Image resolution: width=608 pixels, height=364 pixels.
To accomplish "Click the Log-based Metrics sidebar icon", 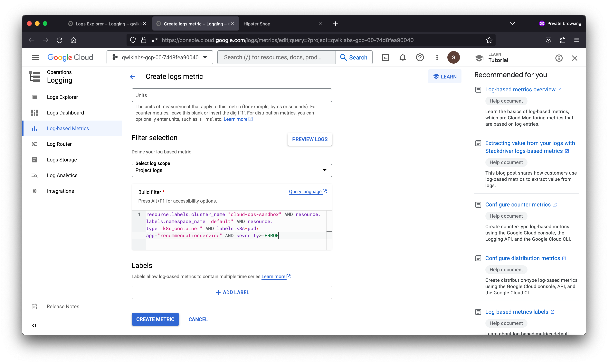I will [35, 128].
